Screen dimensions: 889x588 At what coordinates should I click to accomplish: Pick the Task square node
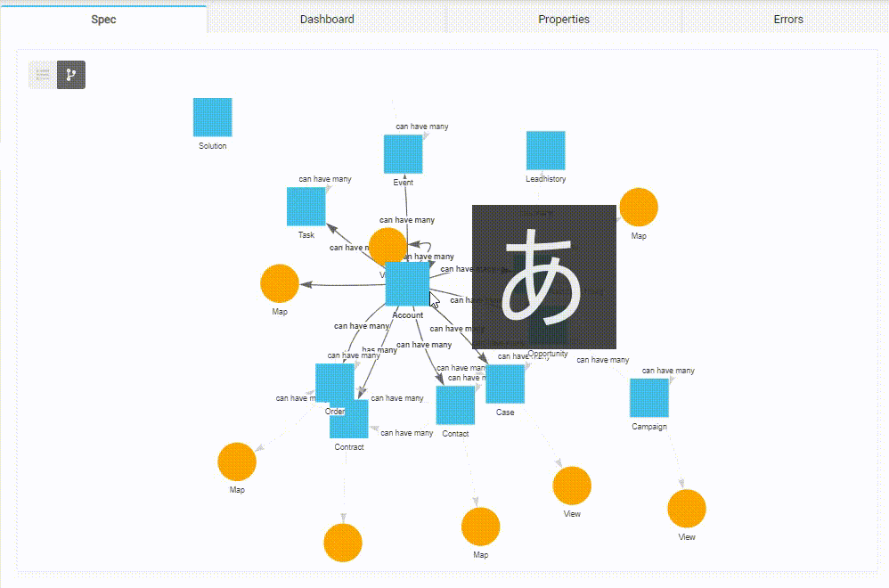pos(306,207)
